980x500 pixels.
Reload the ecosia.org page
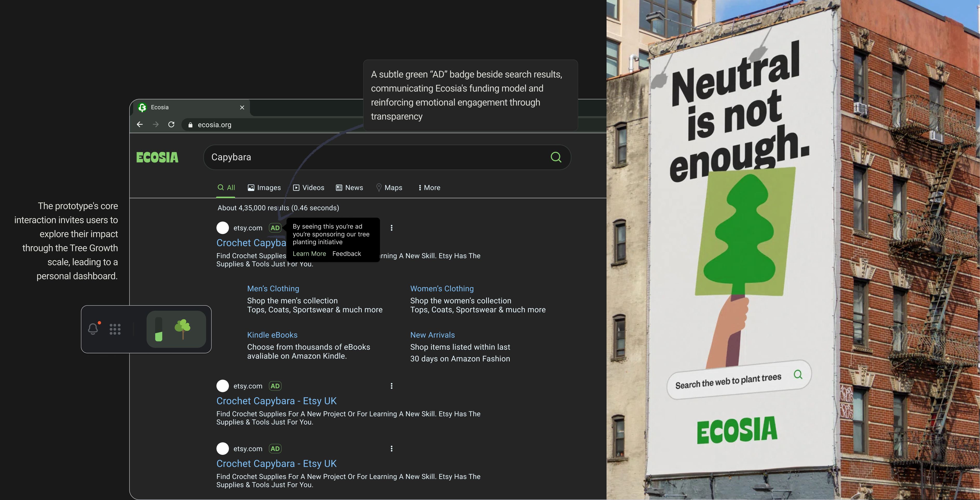pos(171,124)
